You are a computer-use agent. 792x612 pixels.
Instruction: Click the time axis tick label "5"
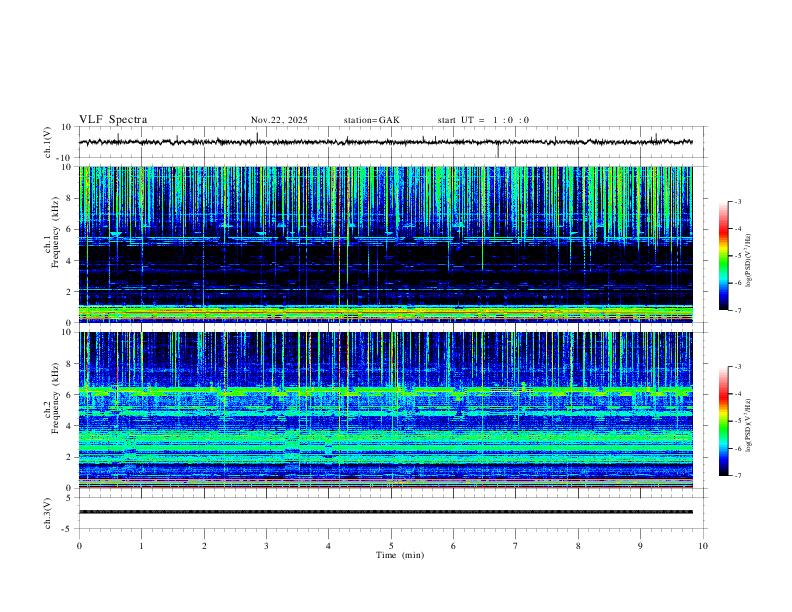point(391,546)
